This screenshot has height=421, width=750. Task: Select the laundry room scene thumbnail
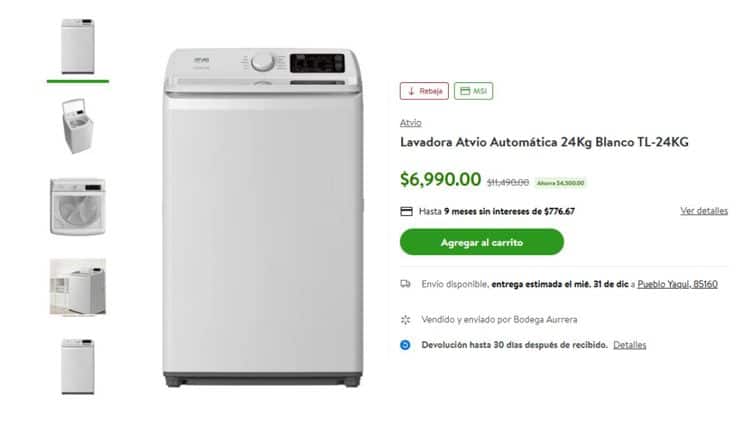click(77, 287)
